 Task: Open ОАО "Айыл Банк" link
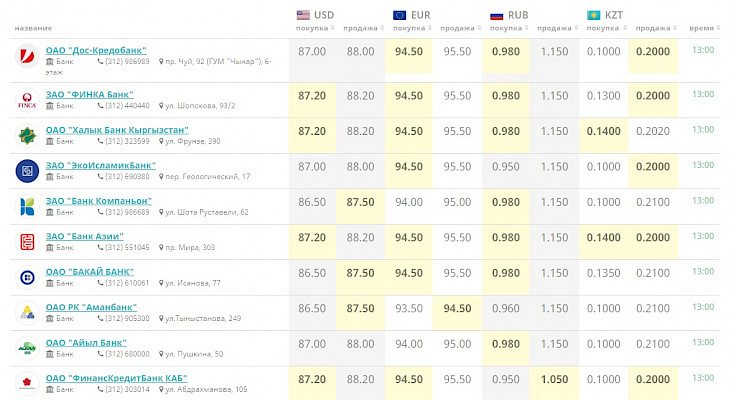tap(86, 343)
